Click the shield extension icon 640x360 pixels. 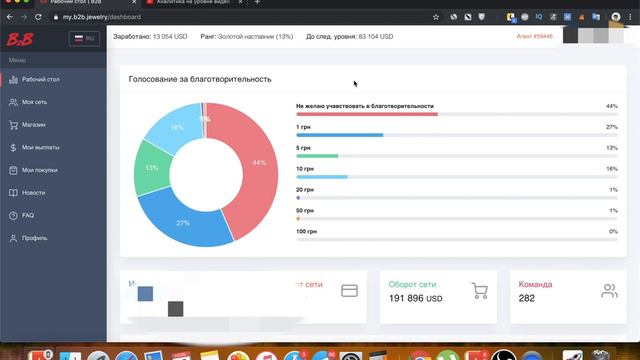482,17
